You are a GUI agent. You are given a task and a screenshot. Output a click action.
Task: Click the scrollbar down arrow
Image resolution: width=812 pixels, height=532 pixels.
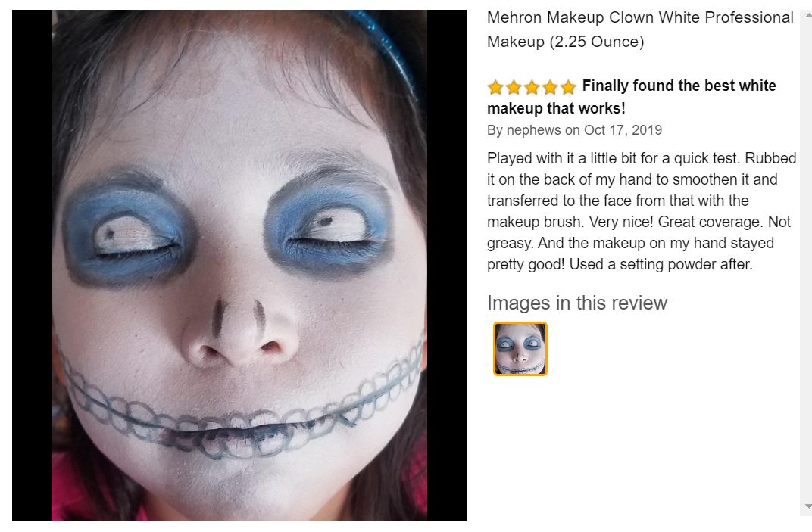coord(808,506)
